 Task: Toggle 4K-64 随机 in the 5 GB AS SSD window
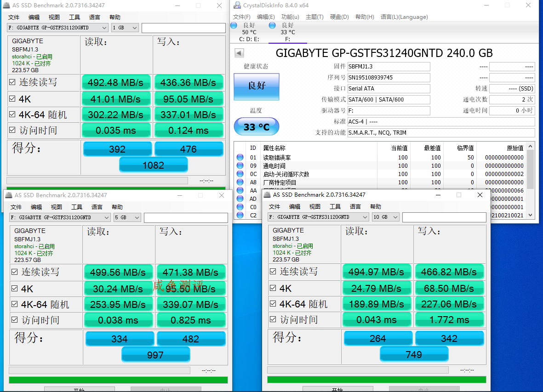(x=15, y=304)
